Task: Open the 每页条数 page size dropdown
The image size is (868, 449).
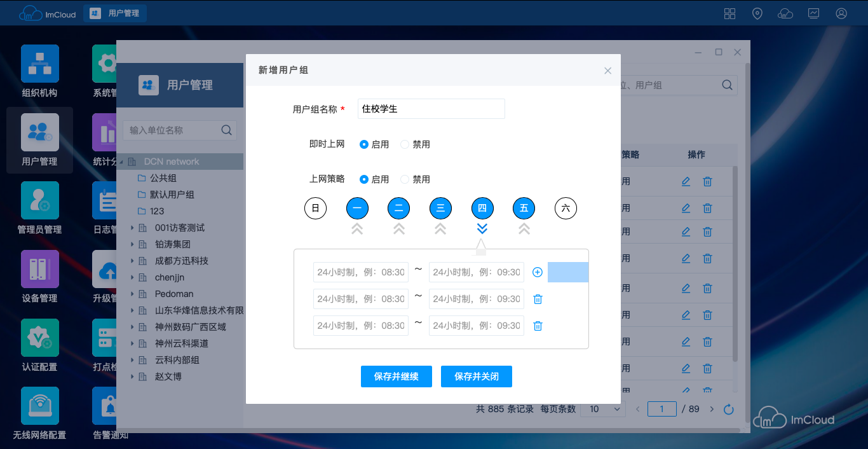Action: tap(602, 409)
